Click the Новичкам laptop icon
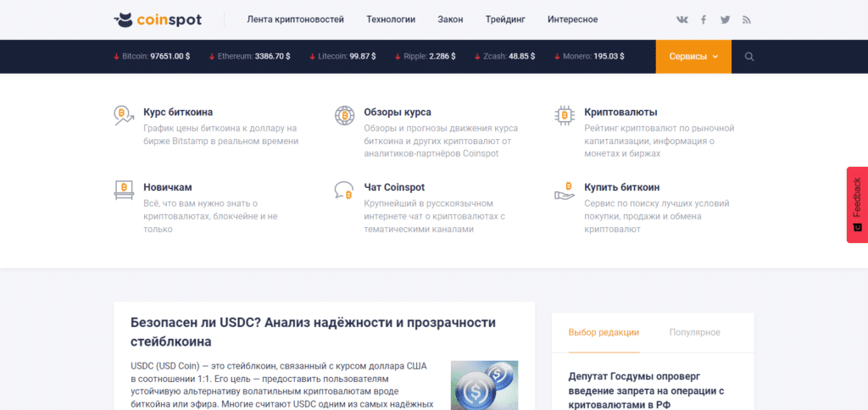This screenshot has height=410, width=868. coord(124,190)
